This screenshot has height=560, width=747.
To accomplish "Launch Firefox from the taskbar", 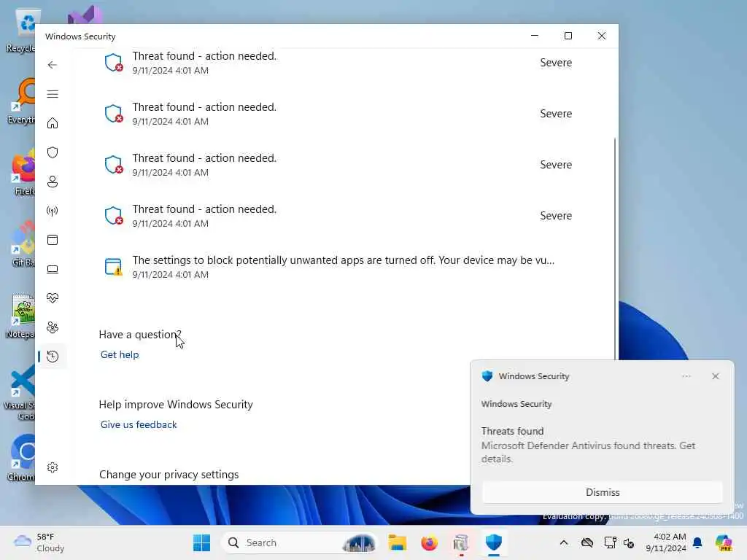I will 429,542.
